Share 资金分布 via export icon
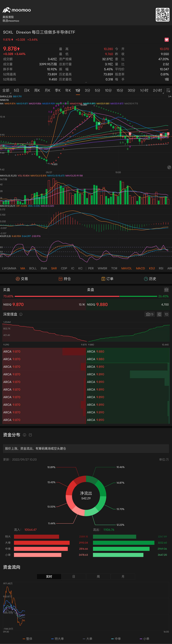Screen dimensions: 172x644 30,435
